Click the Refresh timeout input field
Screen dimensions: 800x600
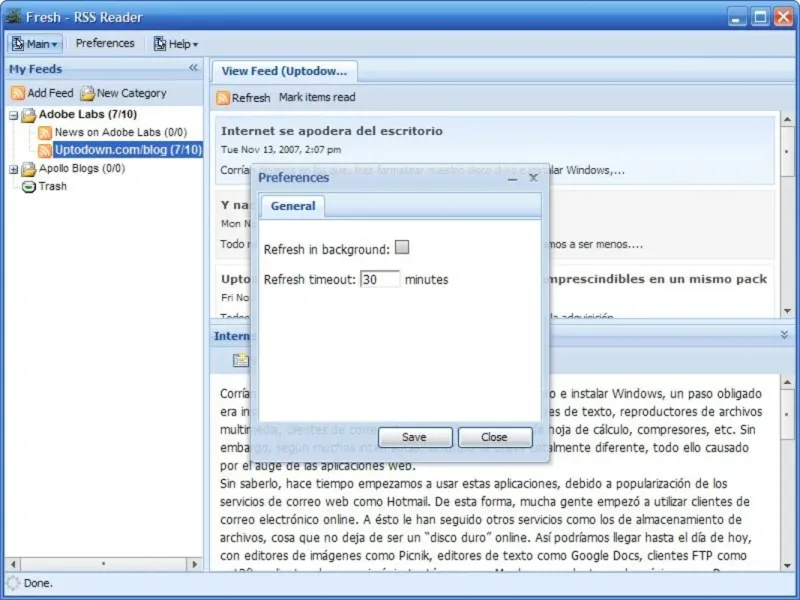380,279
